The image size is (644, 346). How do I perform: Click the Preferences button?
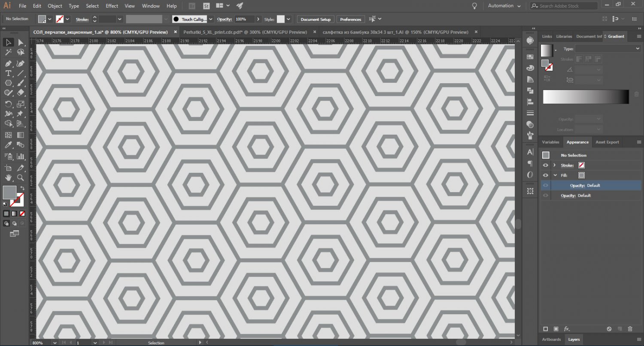(351, 19)
